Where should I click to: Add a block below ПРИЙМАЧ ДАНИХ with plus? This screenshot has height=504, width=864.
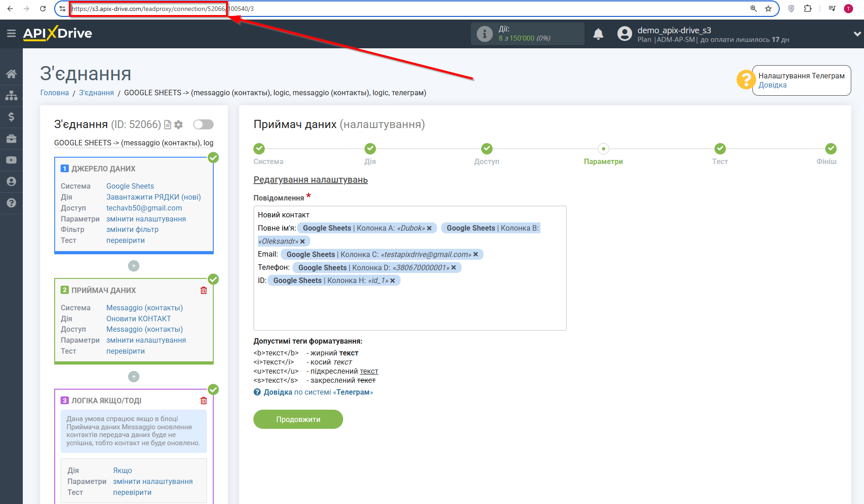134,376
